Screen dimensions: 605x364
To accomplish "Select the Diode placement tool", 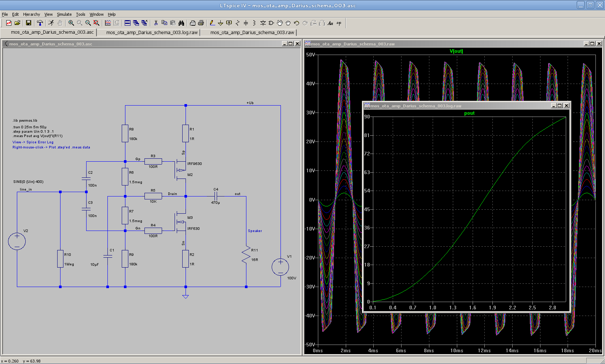I will point(263,23).
